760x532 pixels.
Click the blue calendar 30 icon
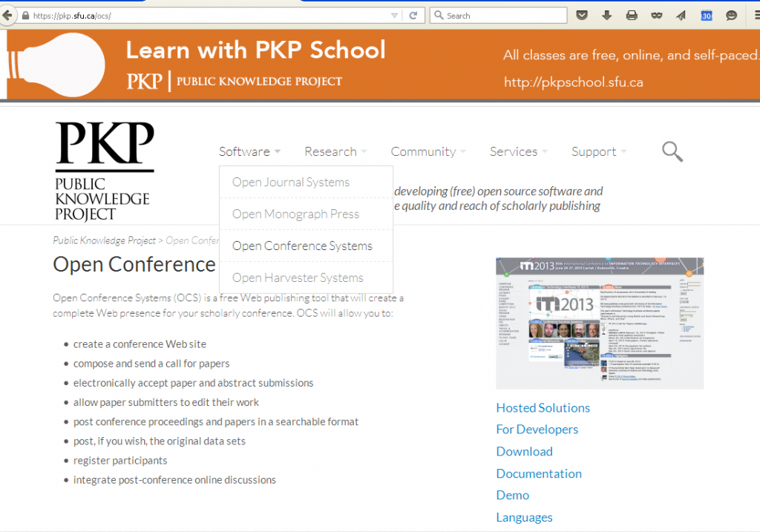707,15
